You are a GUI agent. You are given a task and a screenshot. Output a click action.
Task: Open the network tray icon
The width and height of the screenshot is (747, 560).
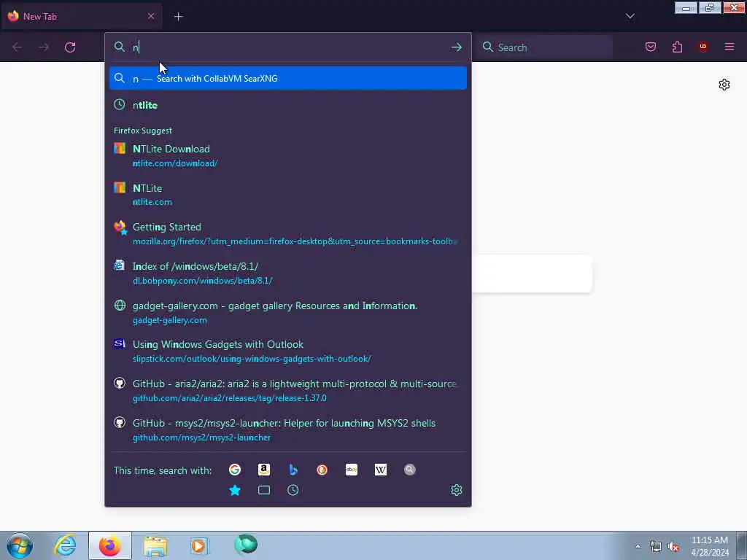point(656,547)
